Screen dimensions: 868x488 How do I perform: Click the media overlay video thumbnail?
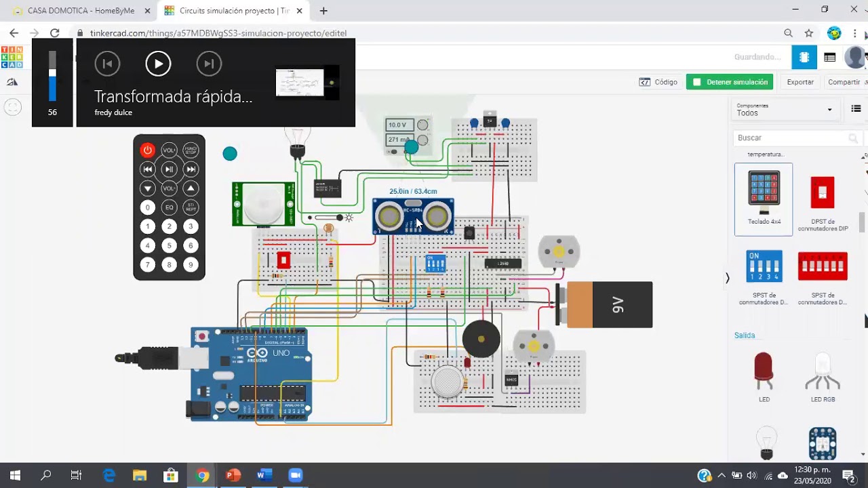(x=307, y=83)
